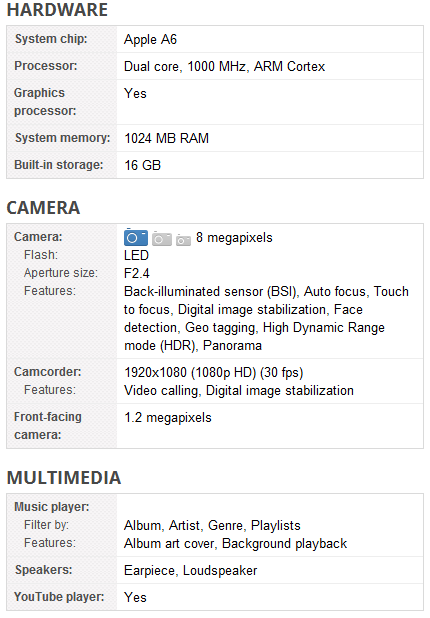
Task: Click the 8 megapixels text
Action: point(234,238)
